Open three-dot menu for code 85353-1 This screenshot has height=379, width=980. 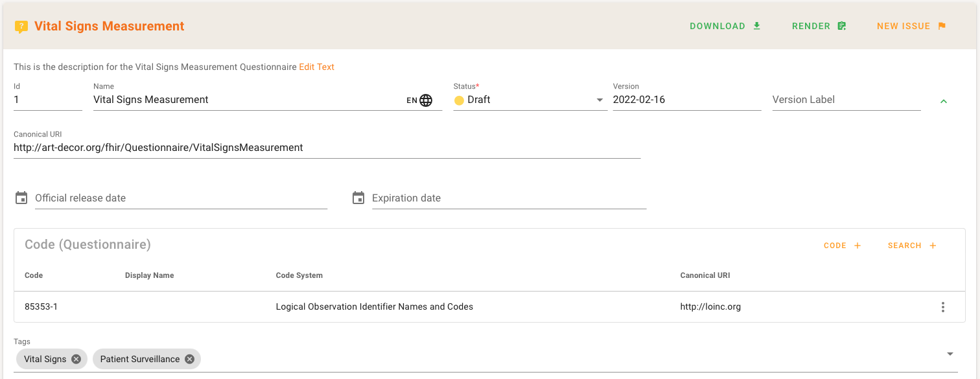coord(943,307)
